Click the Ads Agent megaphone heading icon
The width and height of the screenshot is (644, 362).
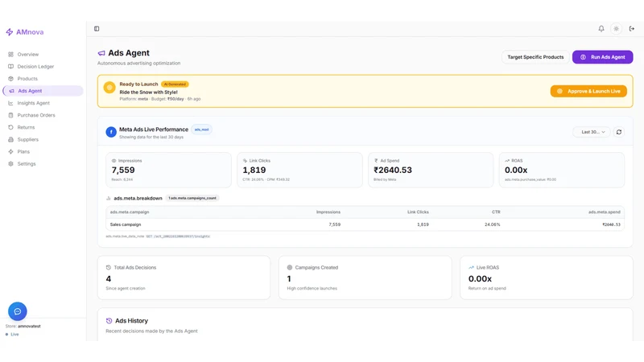pyautogui.click(x=101, y=53)
